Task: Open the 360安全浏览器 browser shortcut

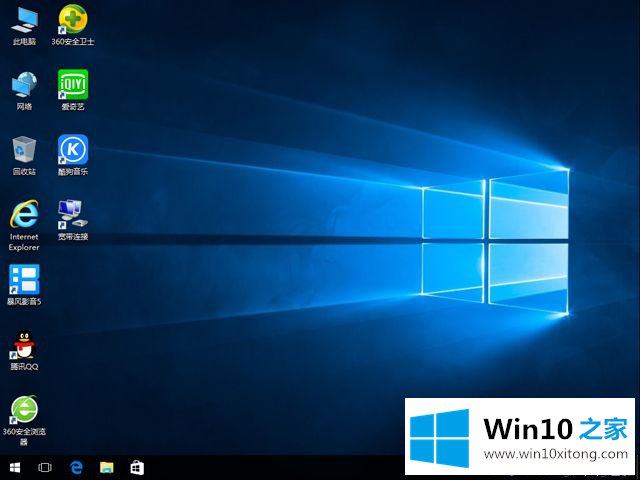Action: pos(24,409)
